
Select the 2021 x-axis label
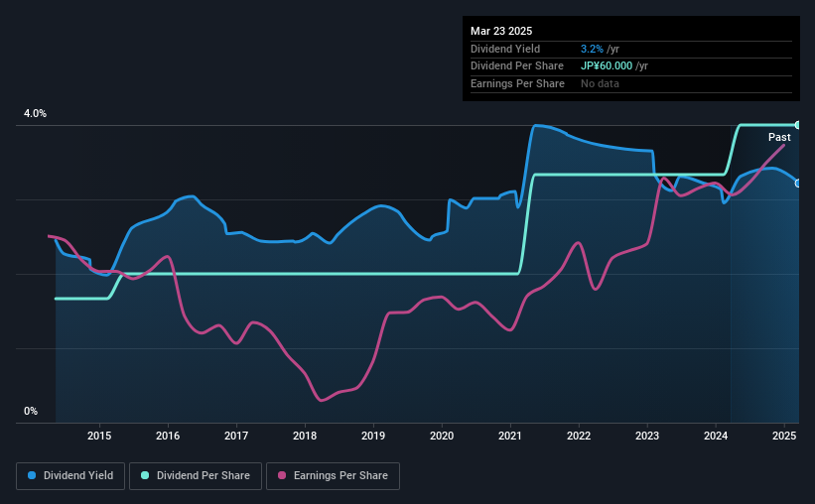pyautogui.click(x=510, y=436)
